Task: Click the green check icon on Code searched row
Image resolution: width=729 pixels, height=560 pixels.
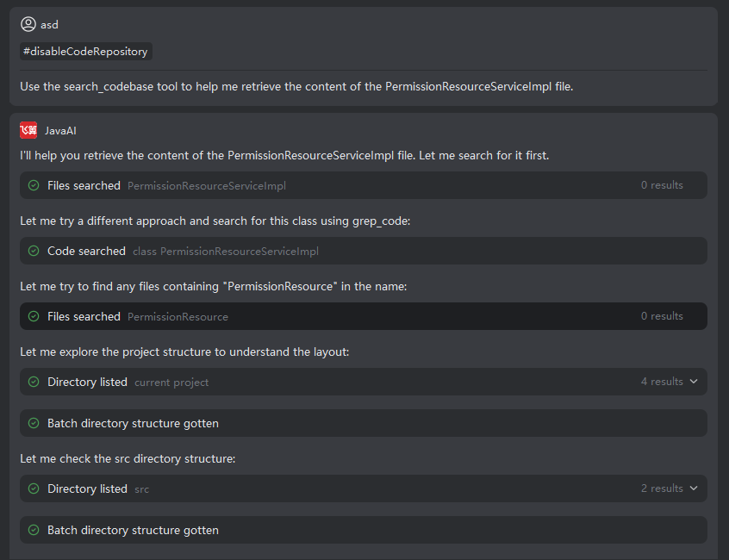Action: tap(34, 251)
